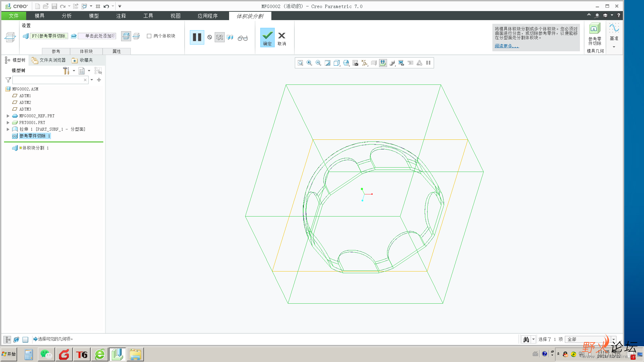Viewport: 644px width, 362px height.
Task: Open the tree settings dropdown arrow
Action: pos(74,71)
